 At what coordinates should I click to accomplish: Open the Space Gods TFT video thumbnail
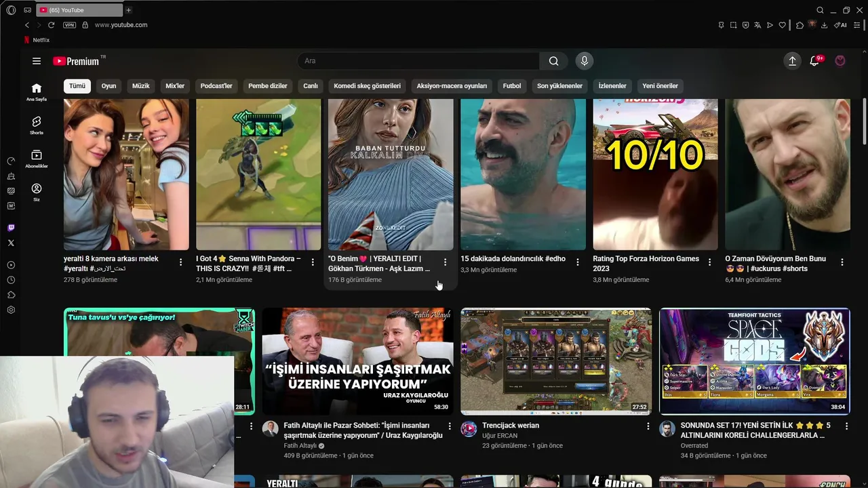pos(755,361)
